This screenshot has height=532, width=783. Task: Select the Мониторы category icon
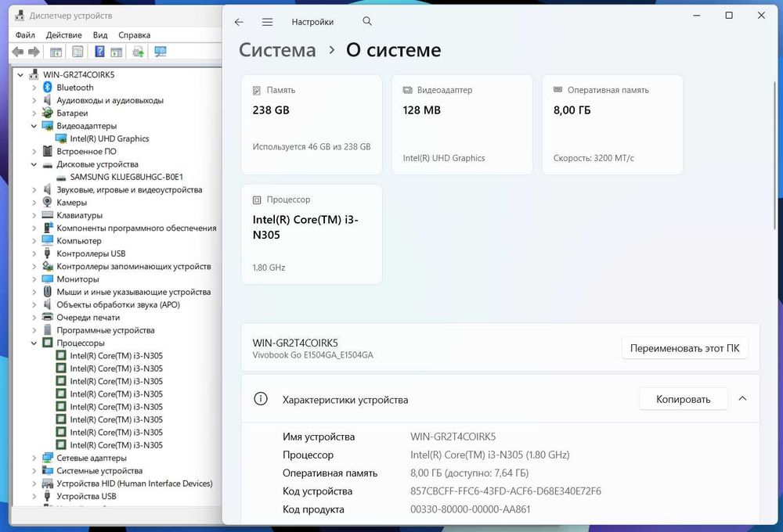[48, 279]
